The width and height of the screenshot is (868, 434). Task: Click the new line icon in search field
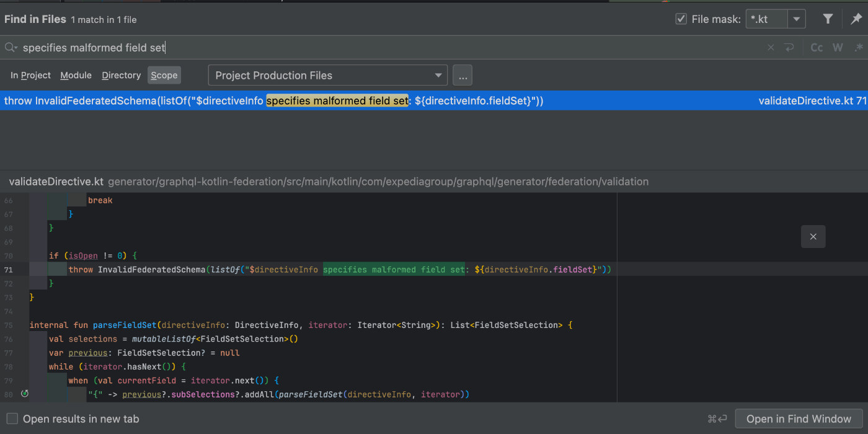click(x=789, y=48)
